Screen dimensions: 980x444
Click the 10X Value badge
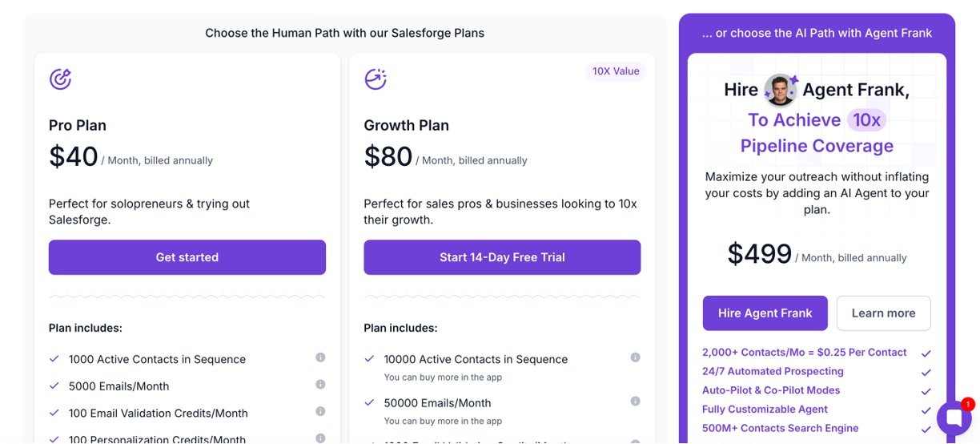616,71
